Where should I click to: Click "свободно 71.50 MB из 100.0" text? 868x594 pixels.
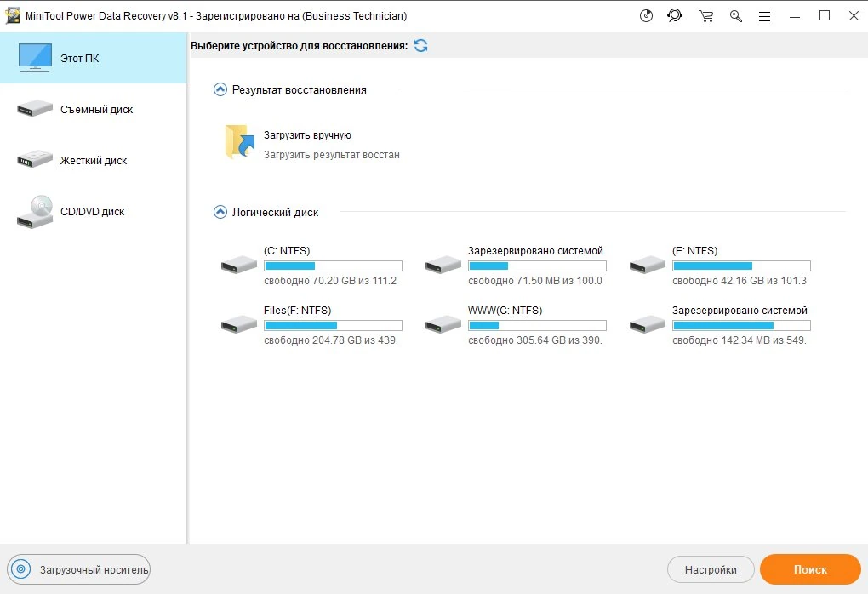pos(534,281)
